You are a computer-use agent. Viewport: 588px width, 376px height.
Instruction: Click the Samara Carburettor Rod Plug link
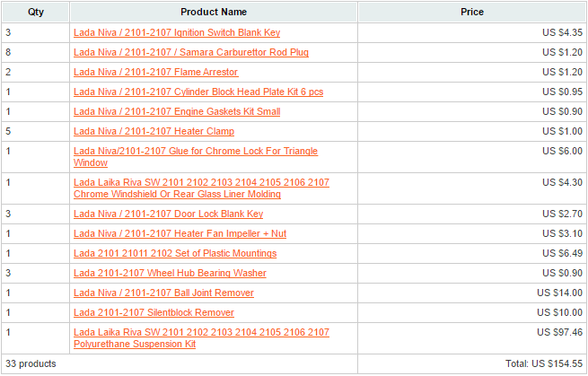tap(190, 52)
